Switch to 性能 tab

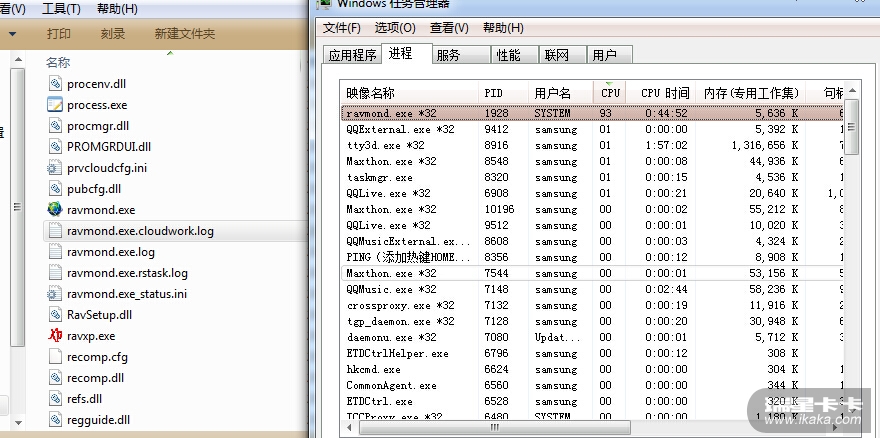514,55
